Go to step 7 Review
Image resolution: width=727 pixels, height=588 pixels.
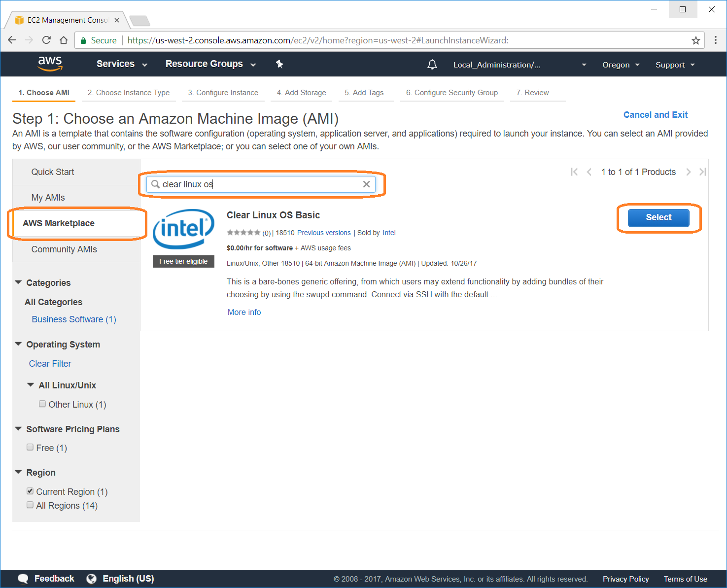pos(533,93)
